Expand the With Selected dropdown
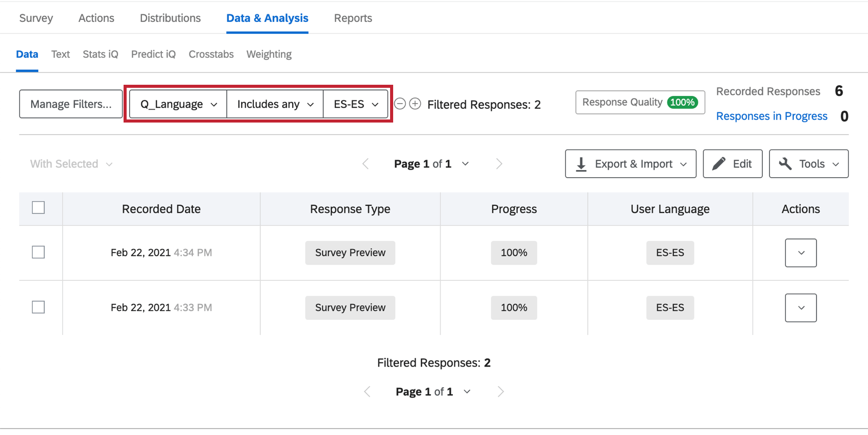Screen dimensions: 868x435 coord(71,164)
